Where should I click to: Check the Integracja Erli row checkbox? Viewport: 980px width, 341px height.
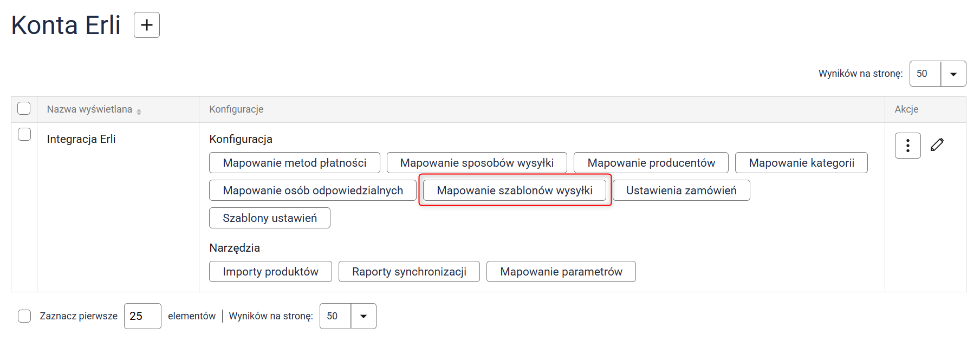click(x=24, y=134)
